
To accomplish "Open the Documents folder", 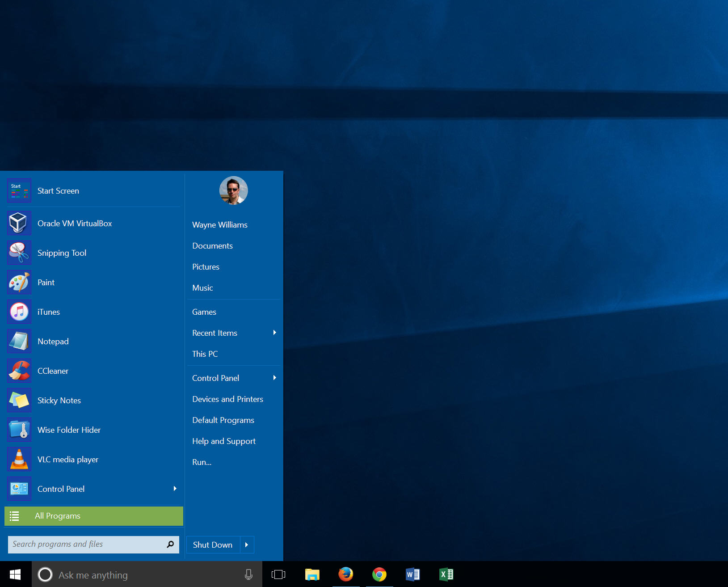I will [212, 245].
